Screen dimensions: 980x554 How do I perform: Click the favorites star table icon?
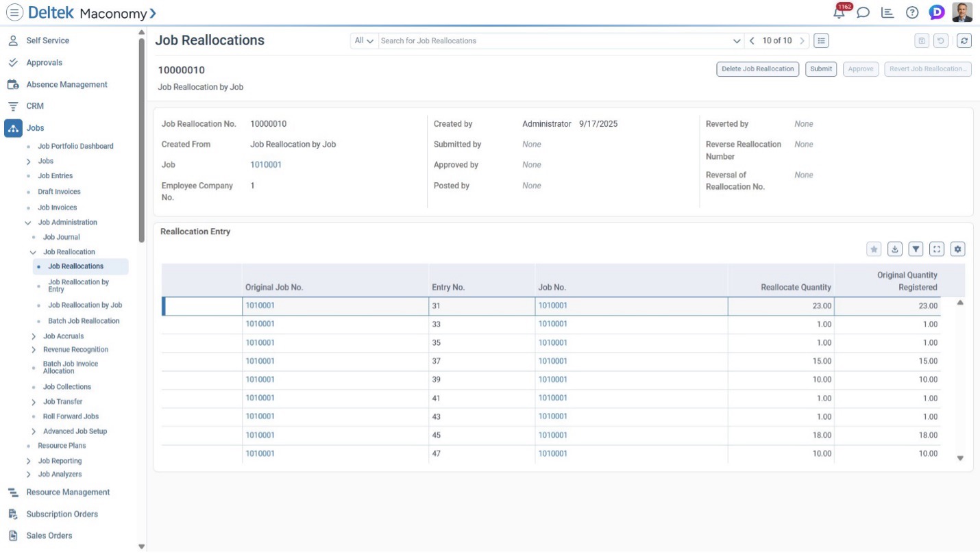[x=874, y=249]
